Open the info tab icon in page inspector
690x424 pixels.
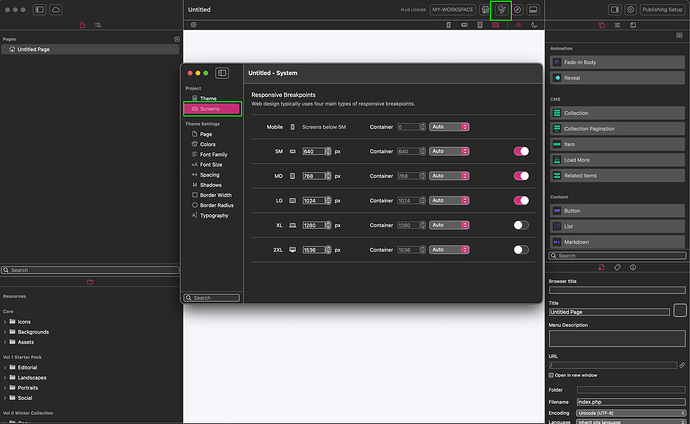point(633,267)
